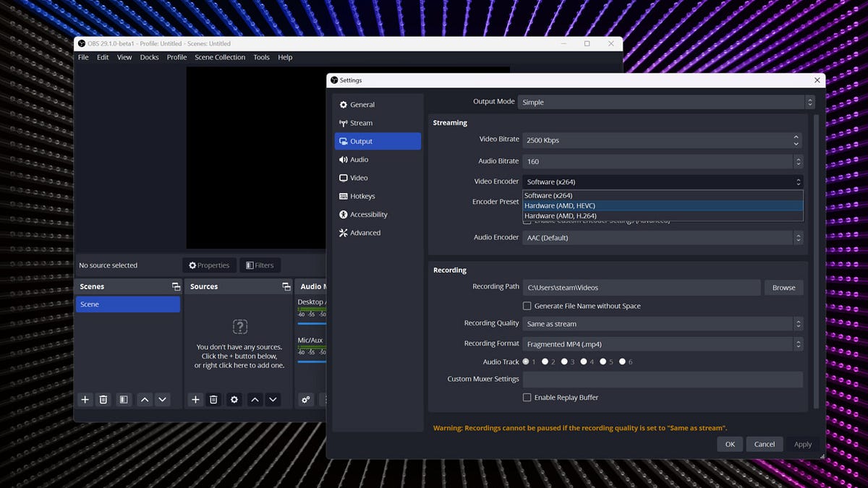Open the Audio Encoder AAC dropdown
This screenshot has width=868, height=488.
pos(663,238)
